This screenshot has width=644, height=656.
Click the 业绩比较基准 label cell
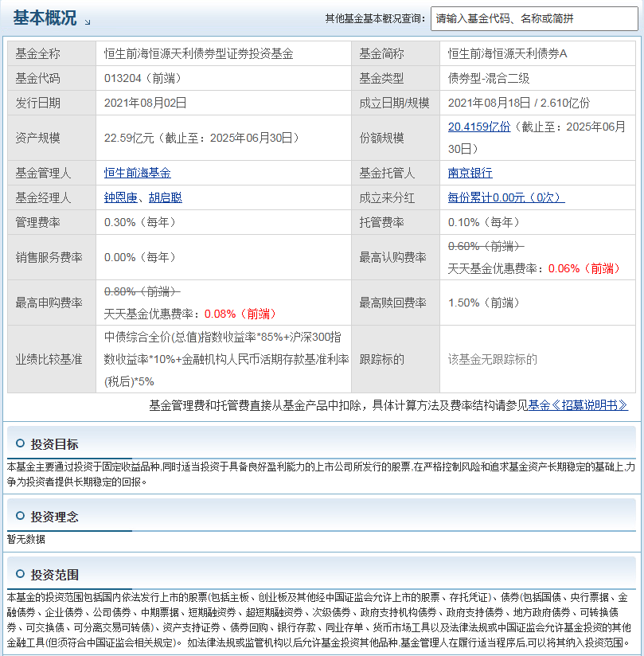(52, 359)
